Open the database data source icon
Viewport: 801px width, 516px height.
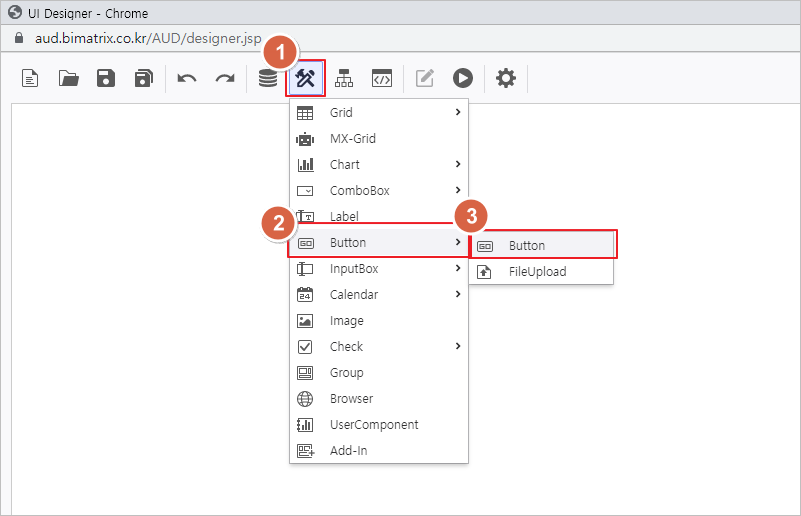(268, 78)
